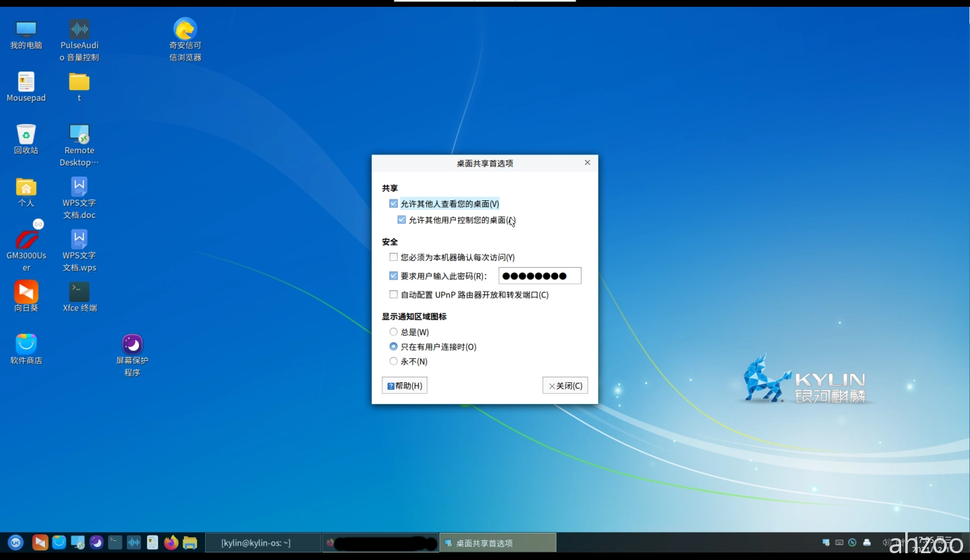Launch Firefox from the taskbar
Viewport: 970px width, 560px height.
click(172, 542)
